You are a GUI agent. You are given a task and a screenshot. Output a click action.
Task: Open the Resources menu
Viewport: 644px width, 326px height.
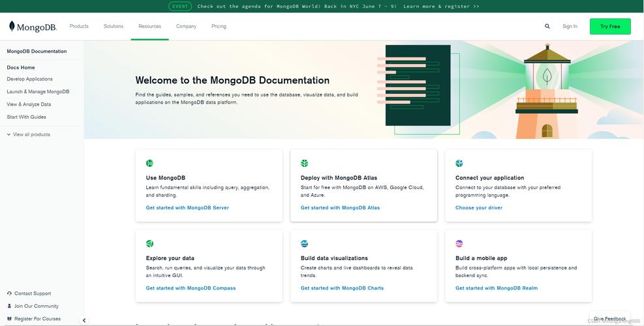[149, 26]
